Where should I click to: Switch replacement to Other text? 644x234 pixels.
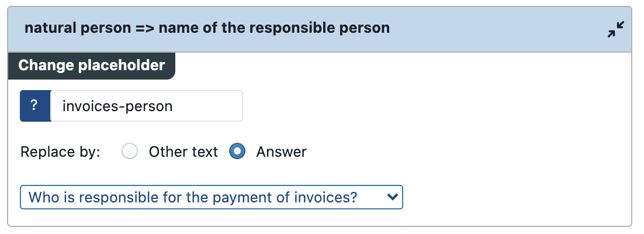(x=130, y=152)
